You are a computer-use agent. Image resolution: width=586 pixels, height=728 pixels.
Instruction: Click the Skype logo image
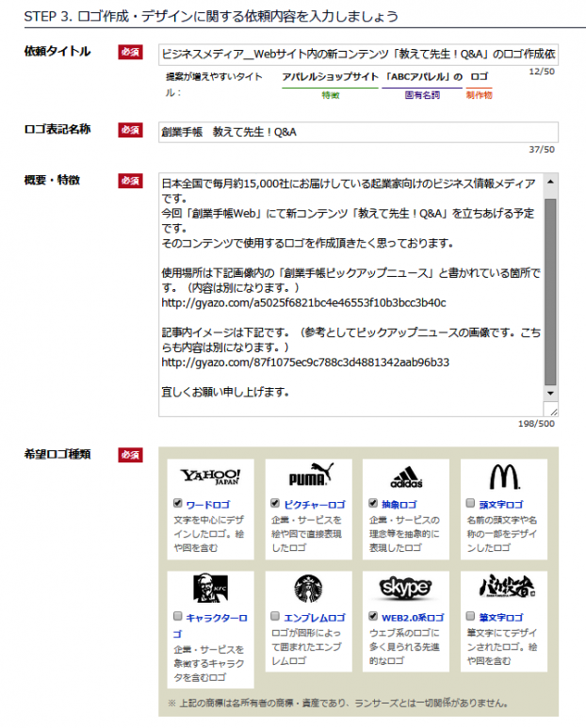click(406, 588)
